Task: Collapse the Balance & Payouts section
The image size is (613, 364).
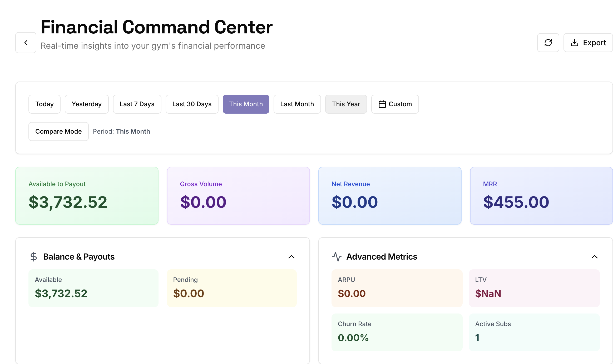Action: coord(291,257)
